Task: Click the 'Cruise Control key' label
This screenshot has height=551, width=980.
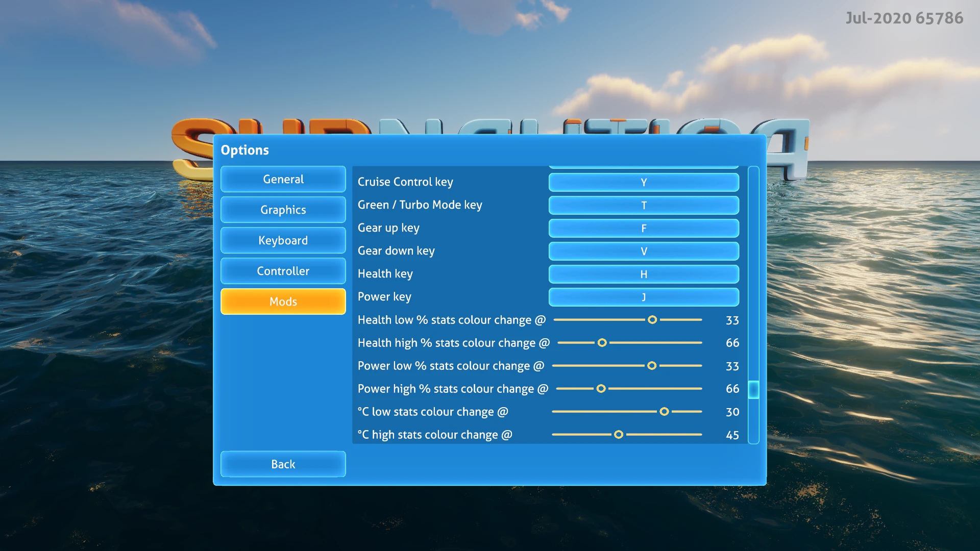Action: (x=405, y=182)
